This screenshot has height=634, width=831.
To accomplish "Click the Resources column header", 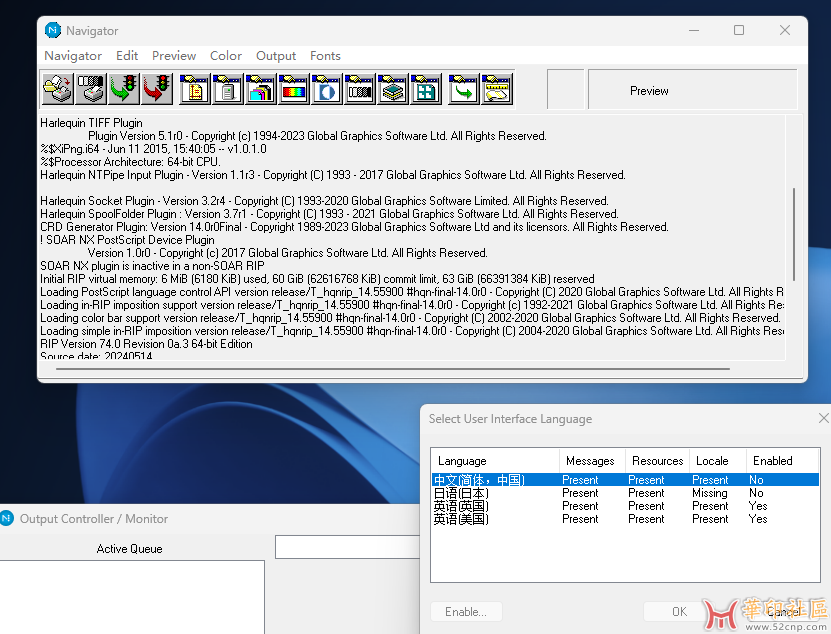I will pos(658,461).
